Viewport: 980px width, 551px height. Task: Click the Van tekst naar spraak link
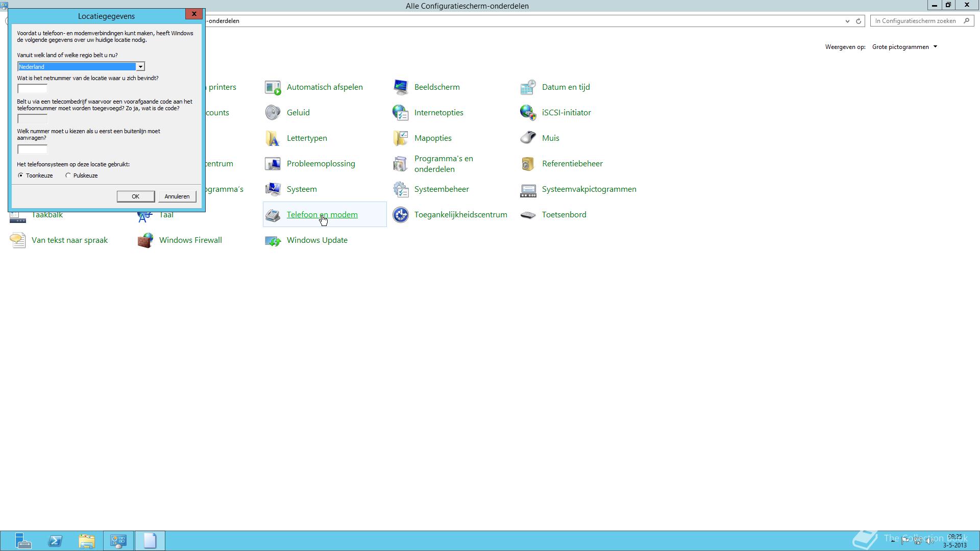tap(69, 240)
